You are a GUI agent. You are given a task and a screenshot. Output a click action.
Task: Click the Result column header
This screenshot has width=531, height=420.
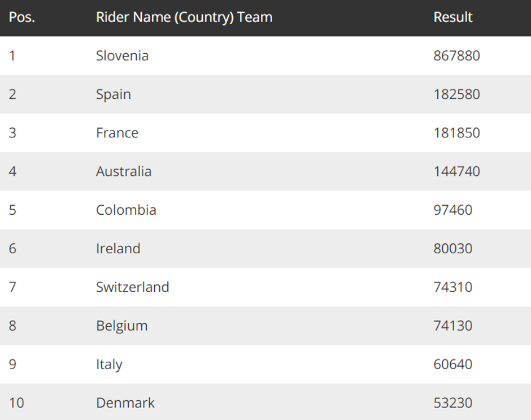point(453,17)
